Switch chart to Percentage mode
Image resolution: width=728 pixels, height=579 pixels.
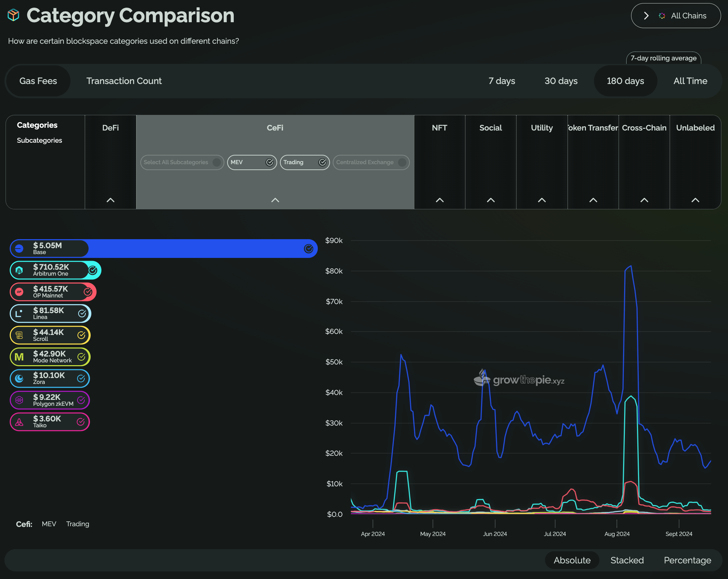tap(688, 560)
